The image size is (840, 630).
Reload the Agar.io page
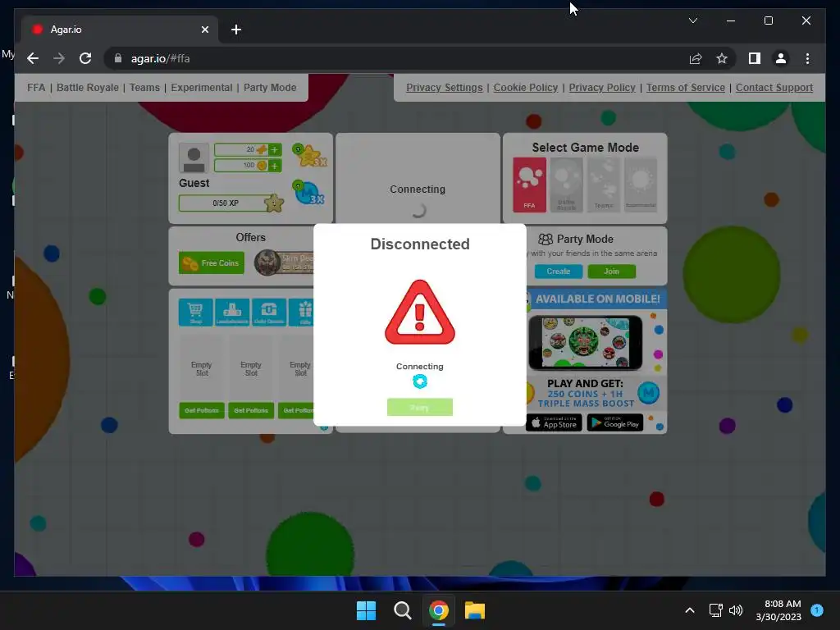tap(85, 58)
